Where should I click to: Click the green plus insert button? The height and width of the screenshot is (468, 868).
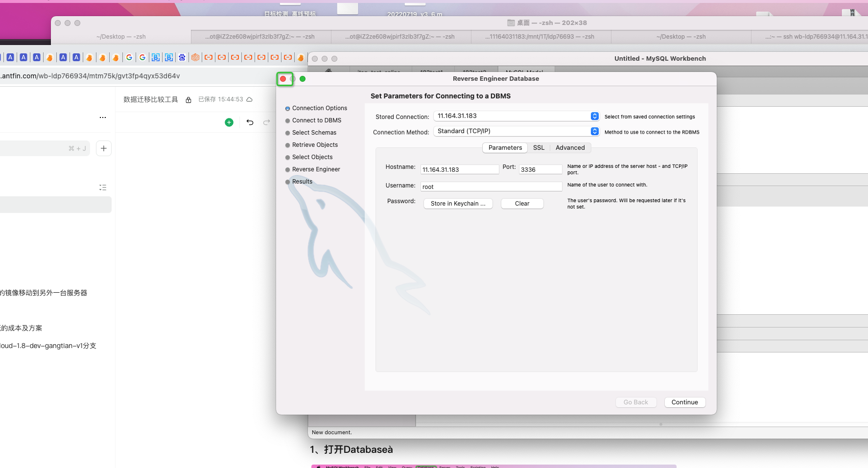coord(229,122)
